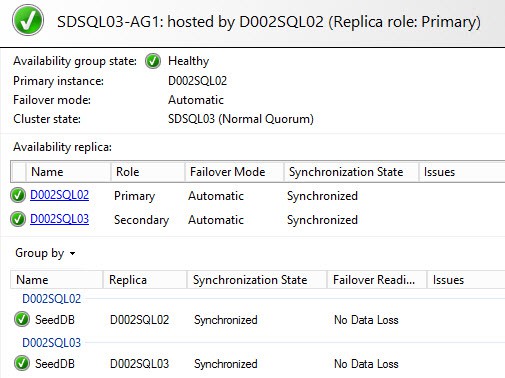This screenshot has width=505, height=378.
Task: Click SeedDB status icon in D002SQL02 group
Action: point(22,319)
